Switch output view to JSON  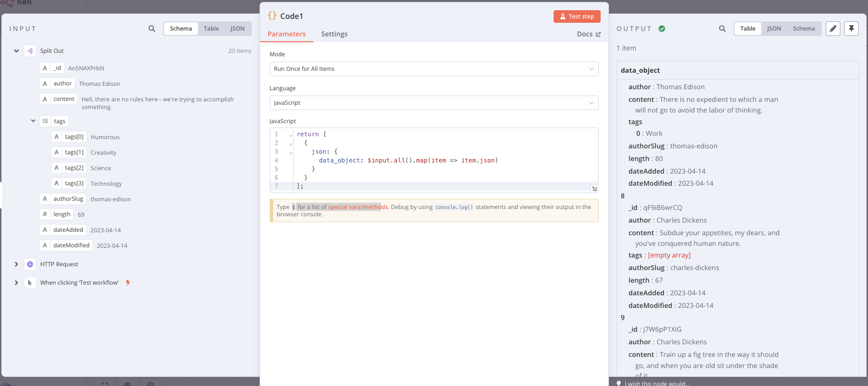tap(774, 29)
